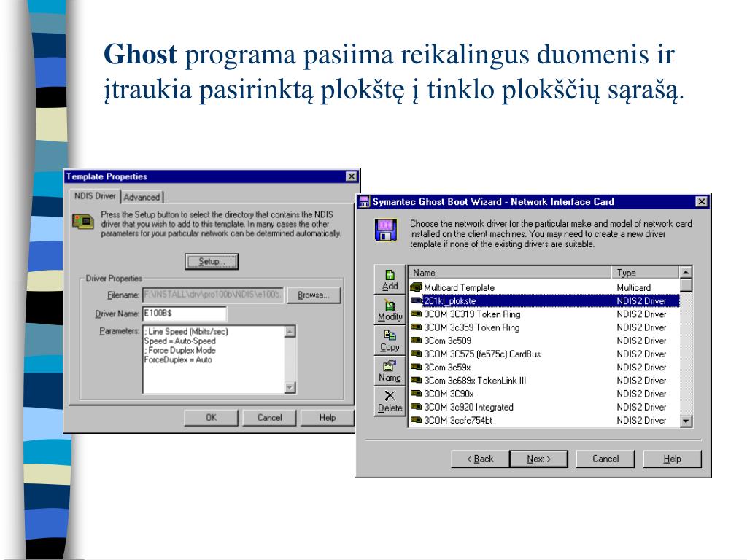This screenshot has width=747, height=560.
Task: Select 3COM 3c920 Integrated entry
Action: pos(544,408)
